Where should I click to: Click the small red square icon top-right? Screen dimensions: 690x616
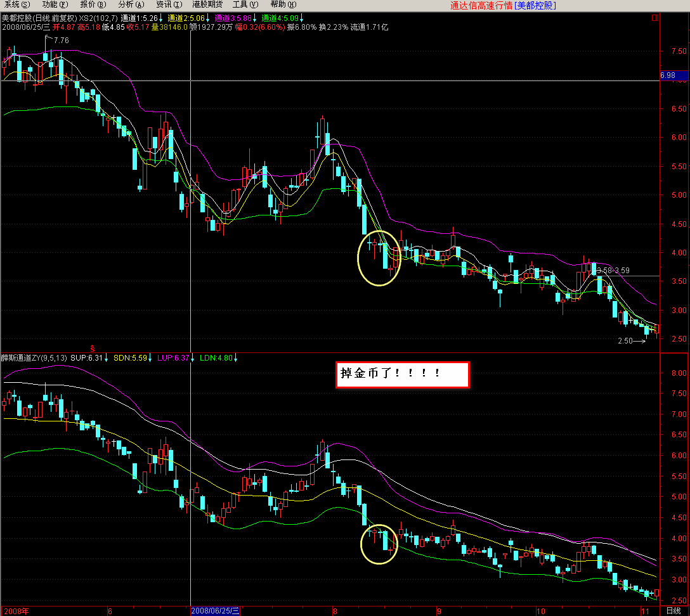point(655,18)
